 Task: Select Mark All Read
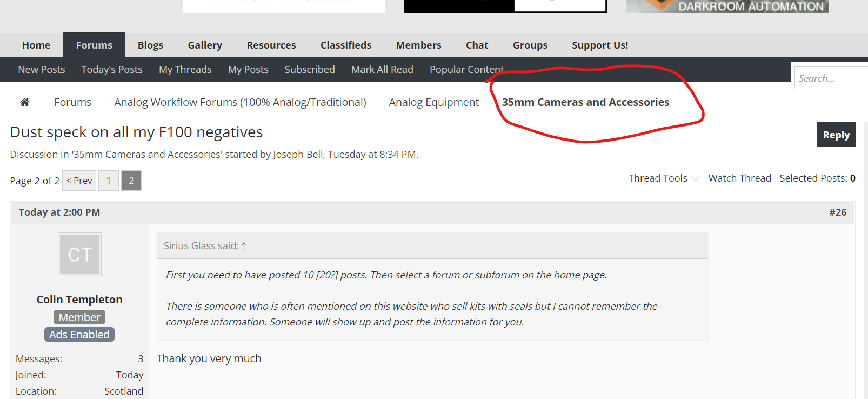pos(382,70)
